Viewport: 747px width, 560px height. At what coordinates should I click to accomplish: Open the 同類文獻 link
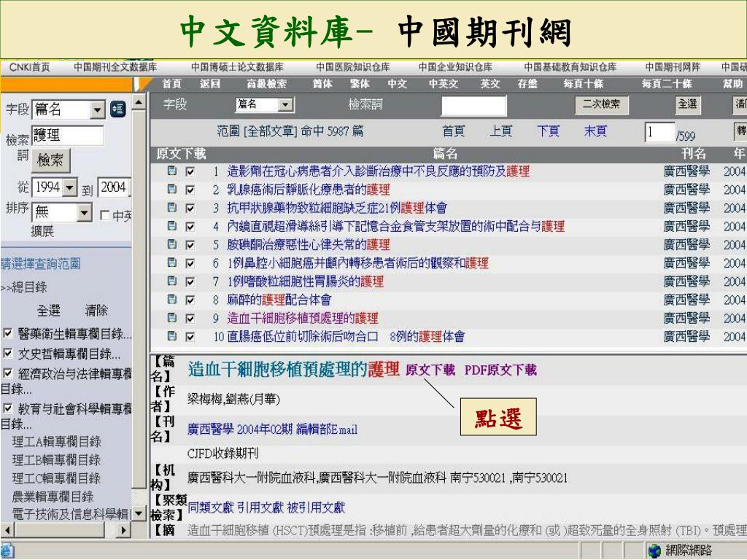tap(211, 507)
